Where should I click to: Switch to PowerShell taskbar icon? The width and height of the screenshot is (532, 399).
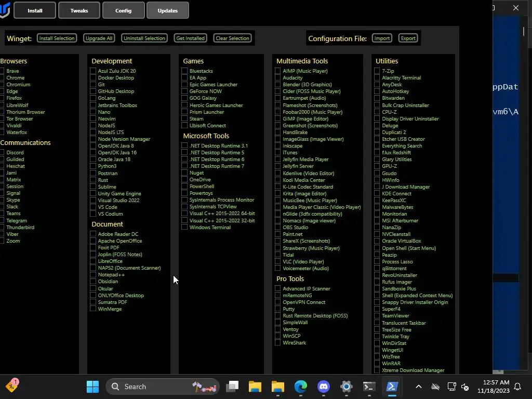point(392,387)
